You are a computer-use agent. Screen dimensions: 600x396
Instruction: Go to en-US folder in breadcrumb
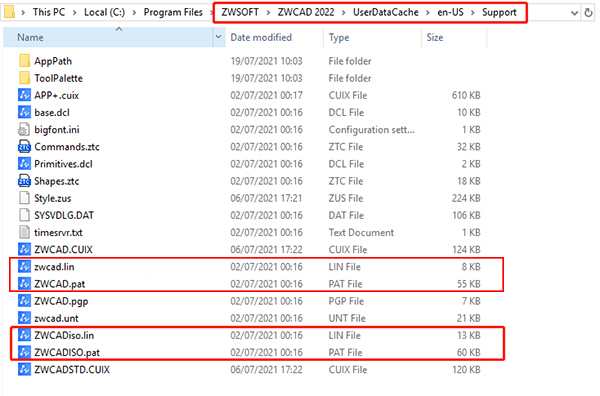450,12
